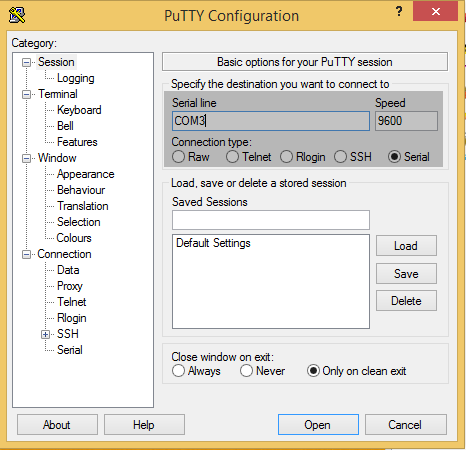Open the Proxy settings category
Viewport: 466px width, 450px height.
pyautogui.click(x=70, y=286)
